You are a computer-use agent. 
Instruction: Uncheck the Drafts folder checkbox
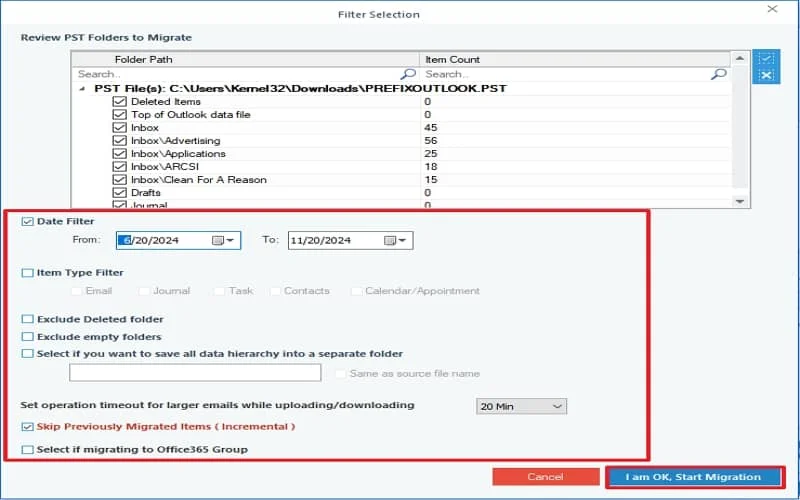119,192
